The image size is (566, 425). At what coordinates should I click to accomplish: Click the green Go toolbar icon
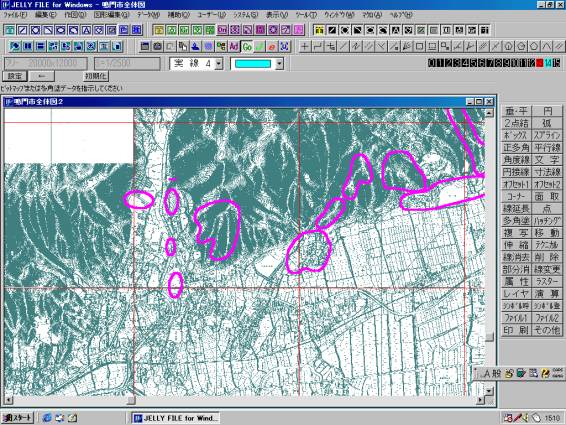[247, 47]
